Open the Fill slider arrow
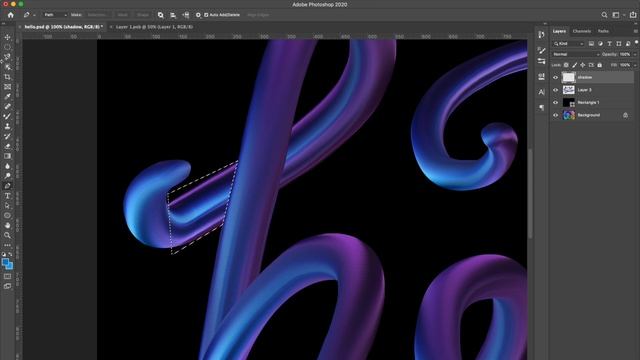The width and height of the screenshot is (640, 360). point(635,65)
